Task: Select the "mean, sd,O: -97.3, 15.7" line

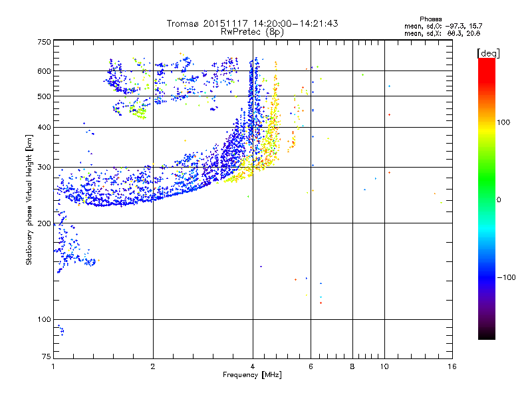Action: tap(443, 26)
